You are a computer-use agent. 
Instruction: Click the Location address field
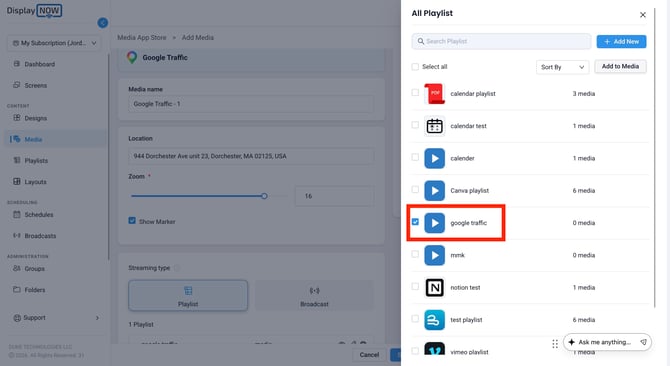click(x=251, y=156)
